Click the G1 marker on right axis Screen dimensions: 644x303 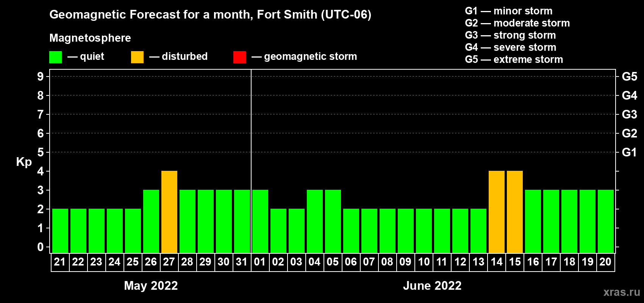[629, 152]
